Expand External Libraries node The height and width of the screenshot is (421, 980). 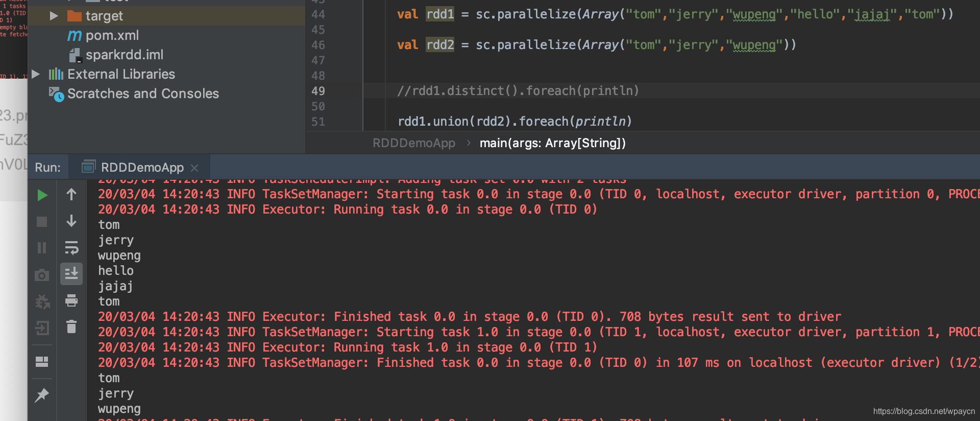(35, 74)
